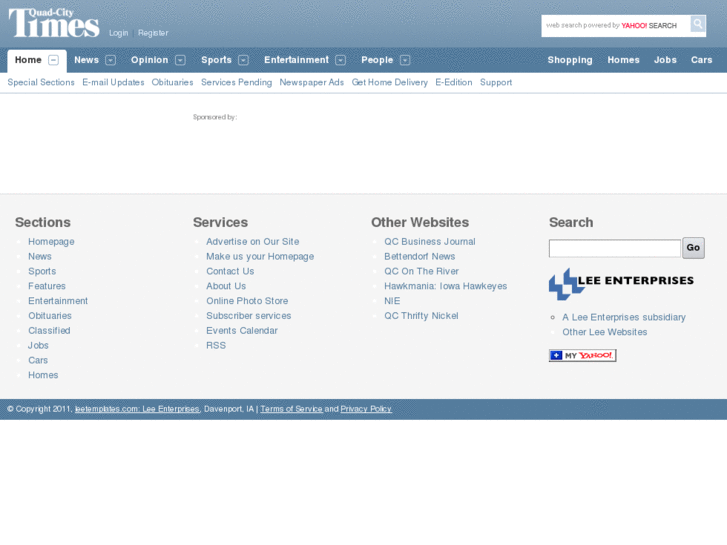Click the Go search button
Viewport: 727px width, 545px height.
coord(693,248)
